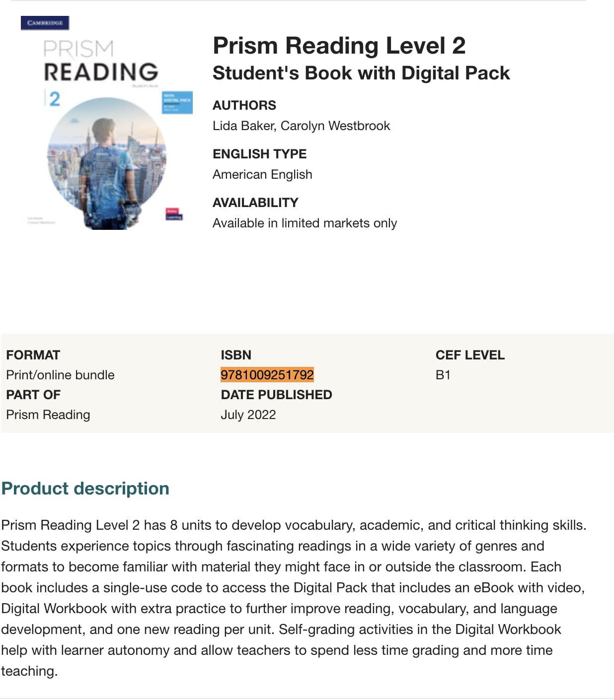Viewport: 614px width, 700px height.
Task: Click the CEF LEVEL label
Action: 469,355
